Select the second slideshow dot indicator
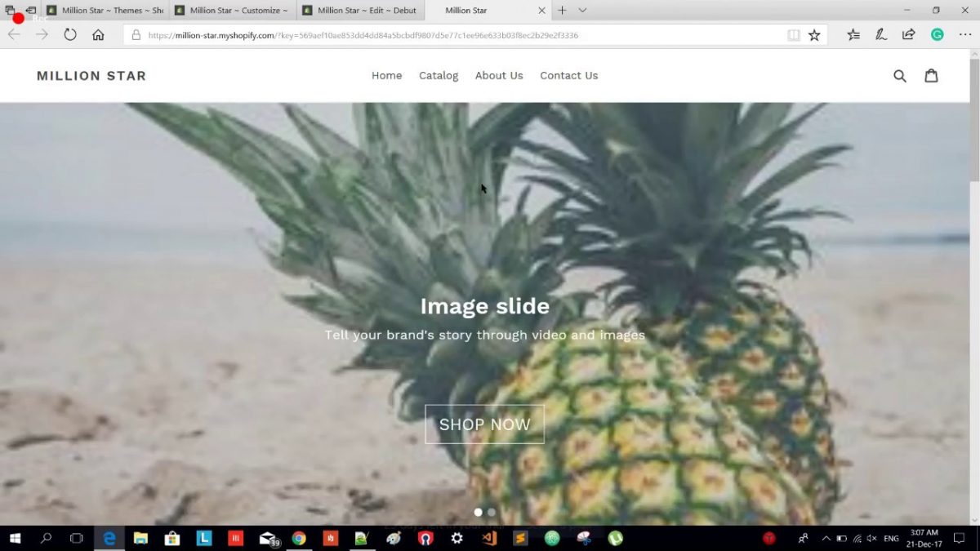 [492, 513]
